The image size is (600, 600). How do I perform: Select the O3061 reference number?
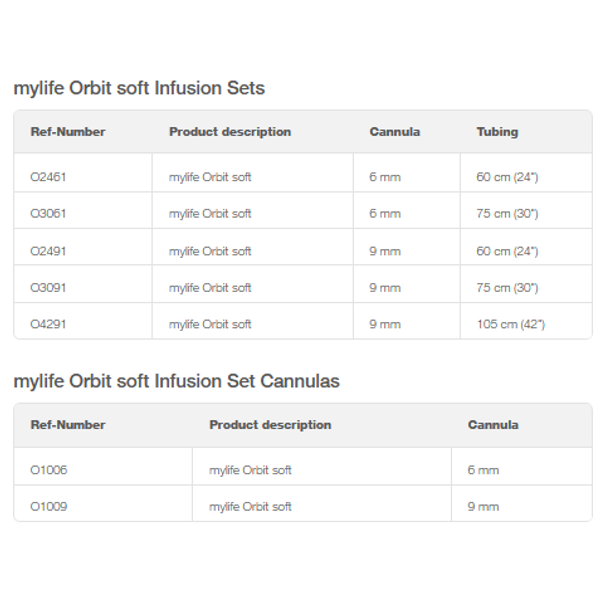coord(48,214)
